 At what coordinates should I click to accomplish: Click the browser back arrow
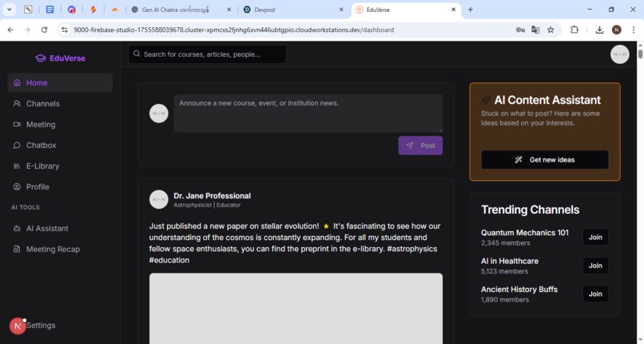tap(10, 30)
